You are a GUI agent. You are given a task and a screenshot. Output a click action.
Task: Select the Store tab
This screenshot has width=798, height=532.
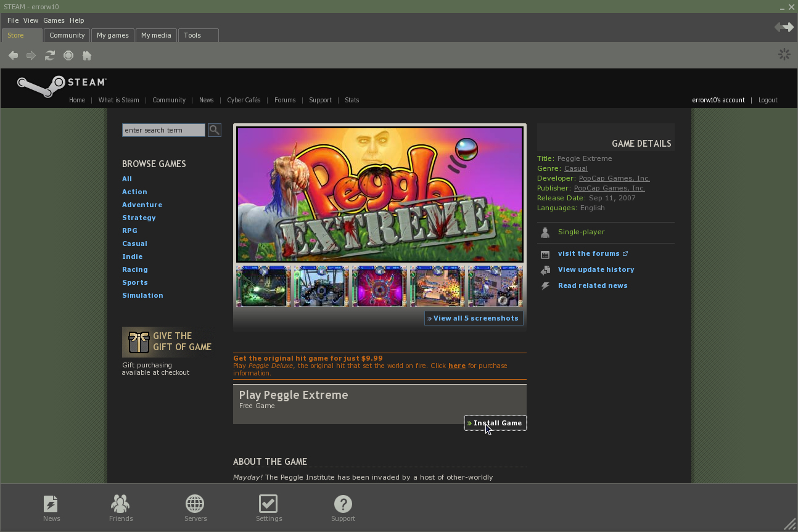pyautogui.click(x=22, y=35)
